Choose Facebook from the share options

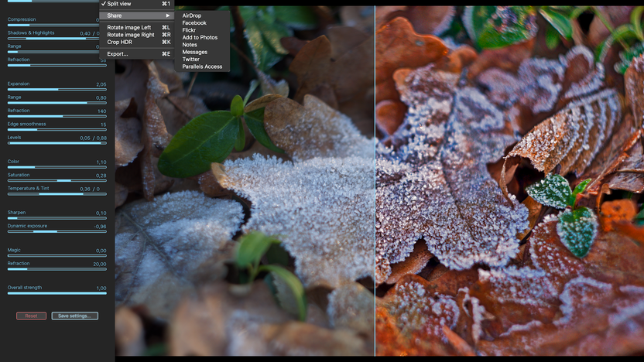(194, 23)
